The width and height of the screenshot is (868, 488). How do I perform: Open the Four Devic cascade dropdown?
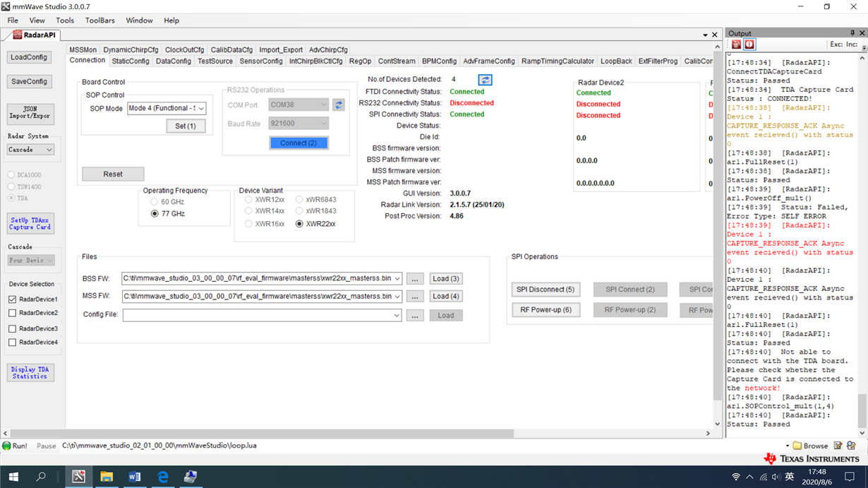click(x=49, y=261)
